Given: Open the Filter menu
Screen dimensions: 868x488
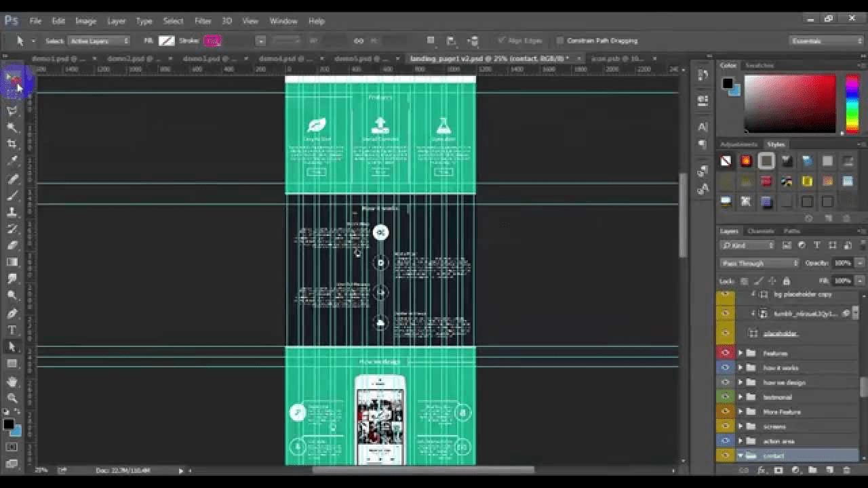Looking at the screenshot, I should (203, 21).
